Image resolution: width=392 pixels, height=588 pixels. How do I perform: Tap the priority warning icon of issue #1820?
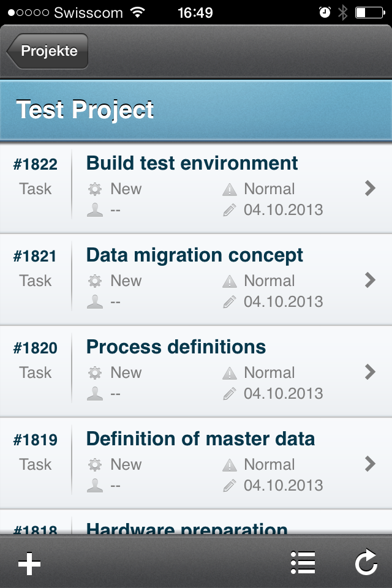click(x=230, y=373)
